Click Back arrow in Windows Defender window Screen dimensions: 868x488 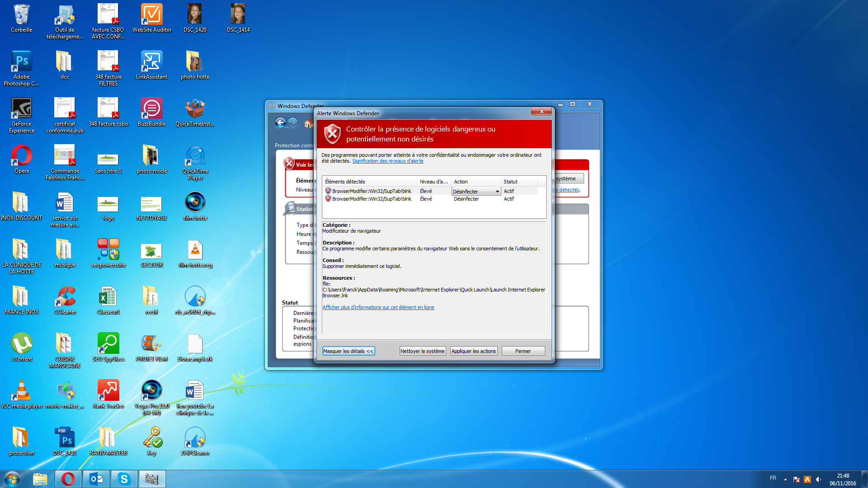pyautogui.click(x=280, y=122)
